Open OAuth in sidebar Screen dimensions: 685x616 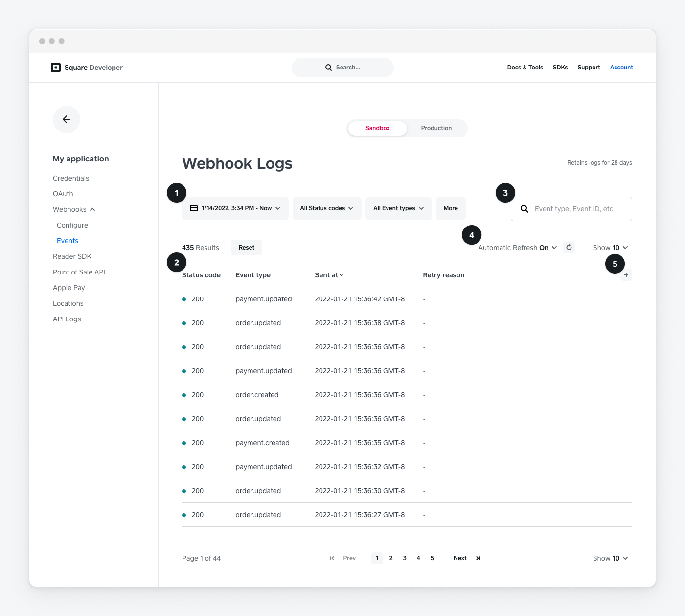(x=63, y=194)
